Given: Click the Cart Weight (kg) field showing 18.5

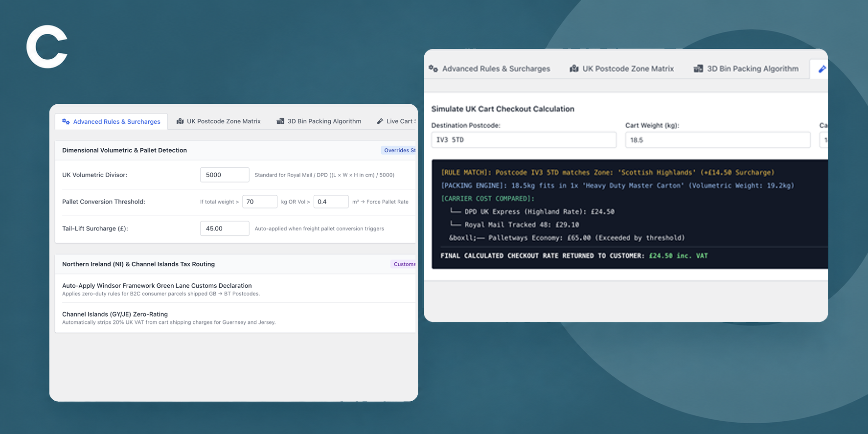Looking at the screenshot, I should pos(718,140).
